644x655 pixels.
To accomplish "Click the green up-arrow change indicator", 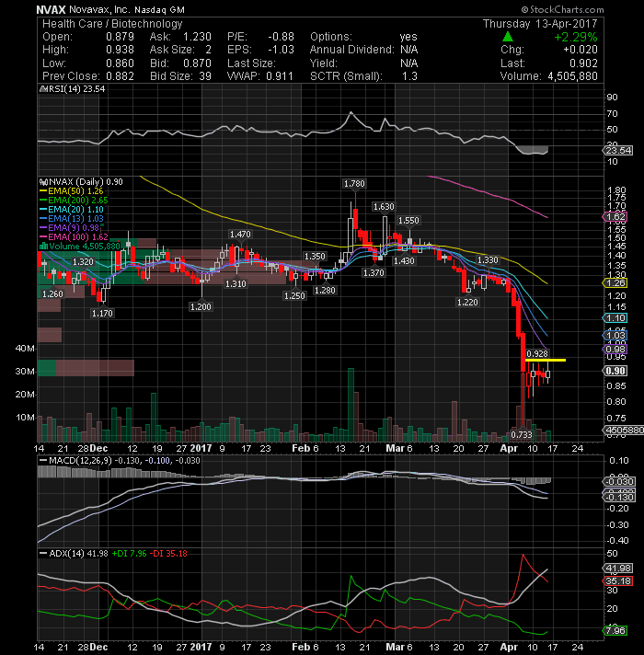I will (508, 37).
